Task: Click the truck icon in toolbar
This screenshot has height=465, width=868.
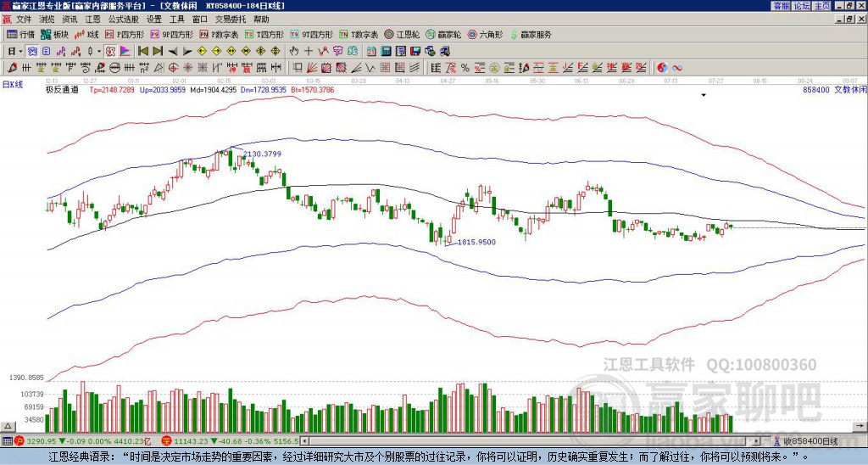Action: (445, 51)
